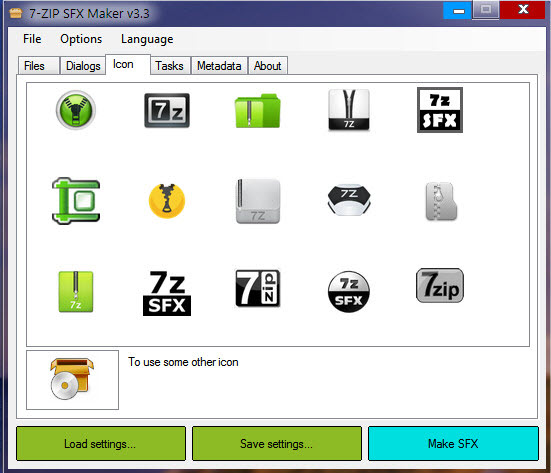Close the 7-ZIP SFX Maker window

click(523, 9)
